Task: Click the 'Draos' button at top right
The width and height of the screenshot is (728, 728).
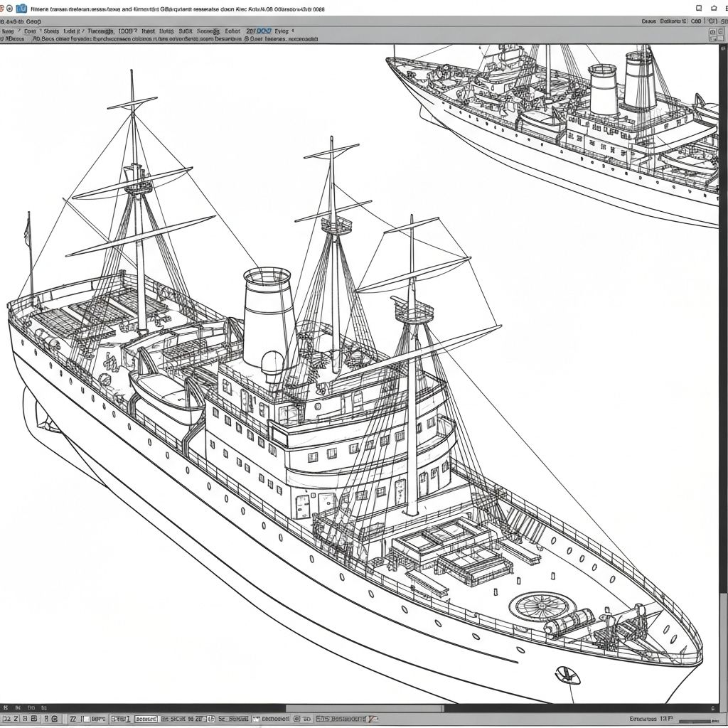Action: pyautogui.click(x=649, y=21)
